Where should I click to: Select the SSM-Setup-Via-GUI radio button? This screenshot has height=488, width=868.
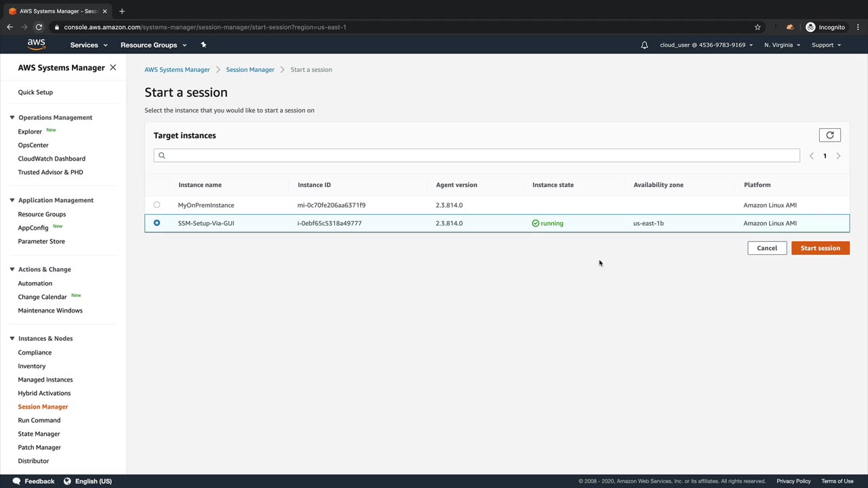tap(157, 222)
